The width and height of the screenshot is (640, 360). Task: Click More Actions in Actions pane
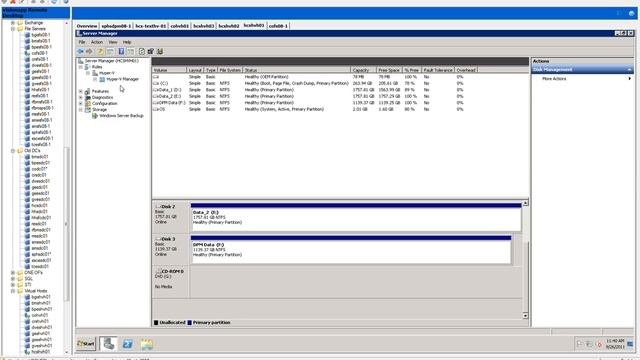point(554,78)
